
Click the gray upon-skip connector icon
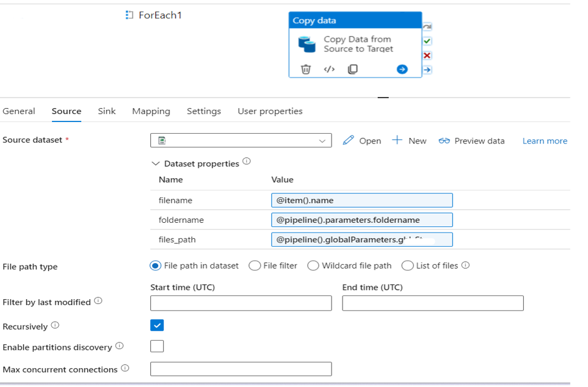(x=427, y=27)
